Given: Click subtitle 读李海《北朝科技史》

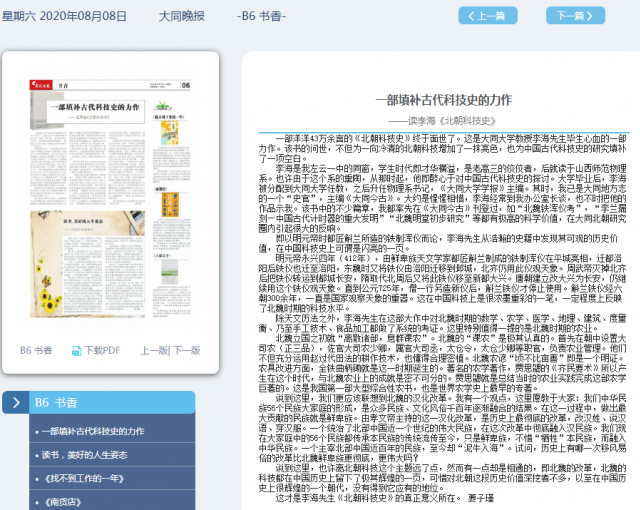Looking at the screenshot, I should click(442, 121).
